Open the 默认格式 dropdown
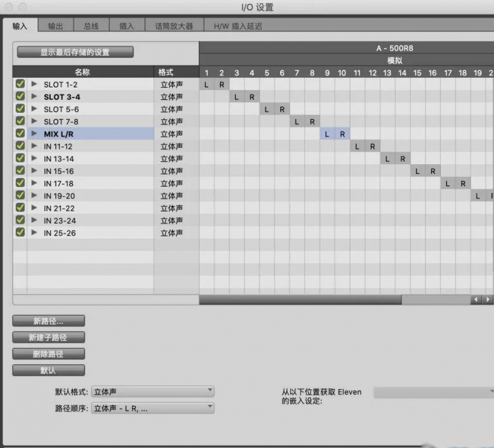This screenshot has width=494, height=448. [x=153, y=391]
